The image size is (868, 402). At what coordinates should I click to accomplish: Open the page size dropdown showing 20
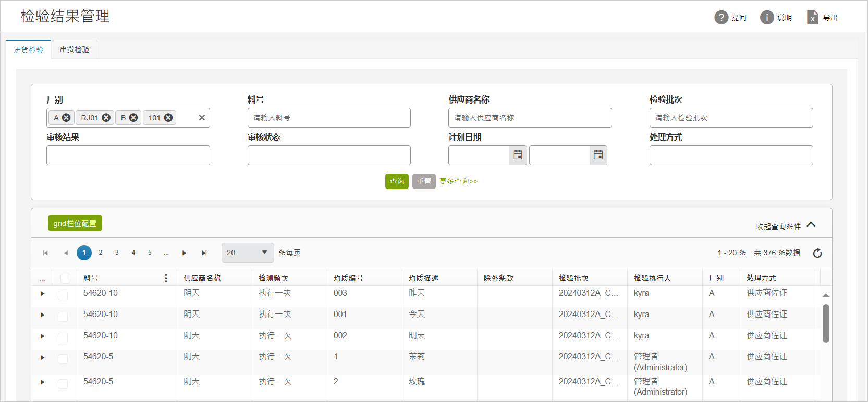tap(248, 253)
